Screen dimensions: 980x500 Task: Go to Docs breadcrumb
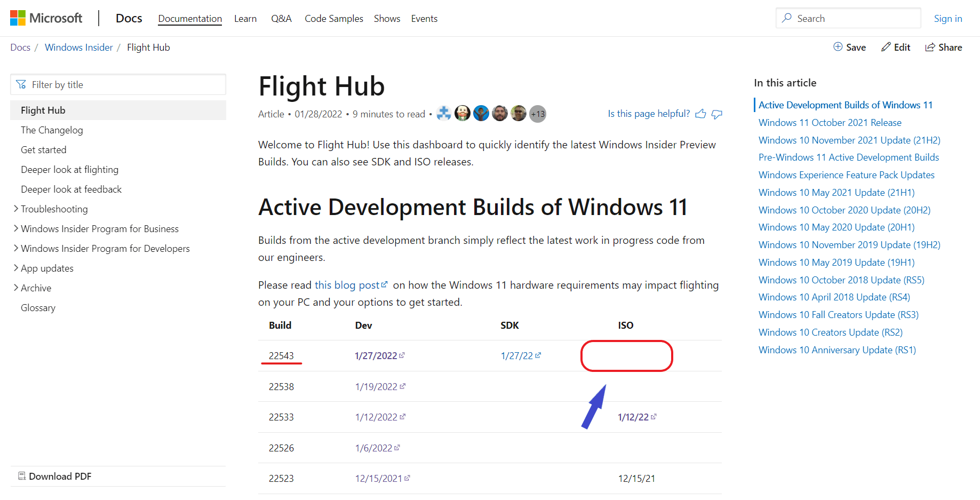click(20, 47)
